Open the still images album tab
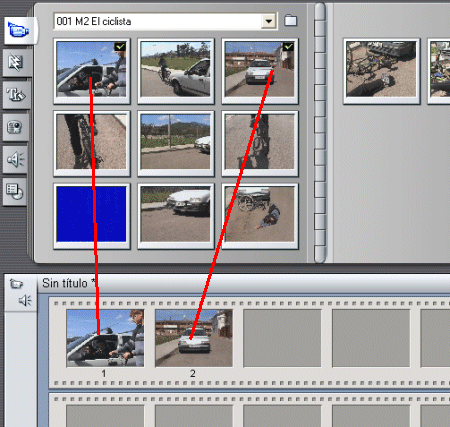Image resolution: width=450 pixels, height=427 pixels. pyautogui.click(x=15, y=127)
